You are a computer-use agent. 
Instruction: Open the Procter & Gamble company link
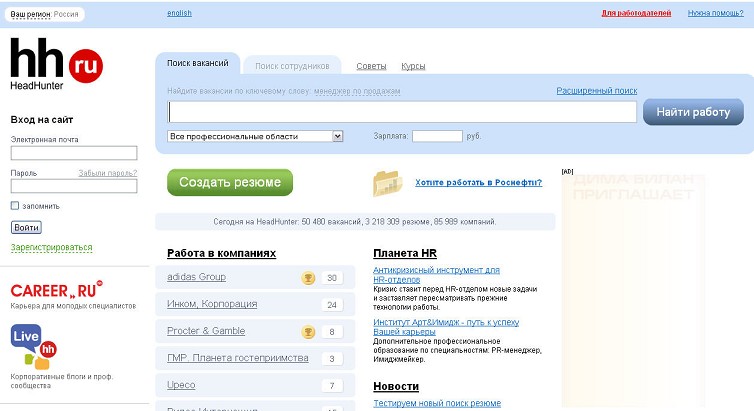[x=206, y=331]
